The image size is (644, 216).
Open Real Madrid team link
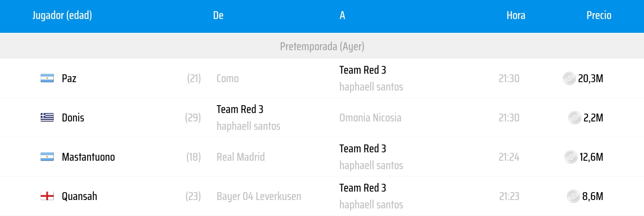coord(241,157)
